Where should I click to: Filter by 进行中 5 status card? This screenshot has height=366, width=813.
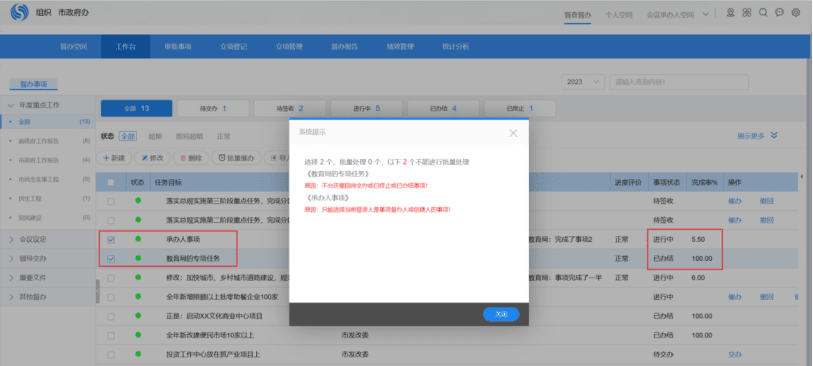coord(367,108)
